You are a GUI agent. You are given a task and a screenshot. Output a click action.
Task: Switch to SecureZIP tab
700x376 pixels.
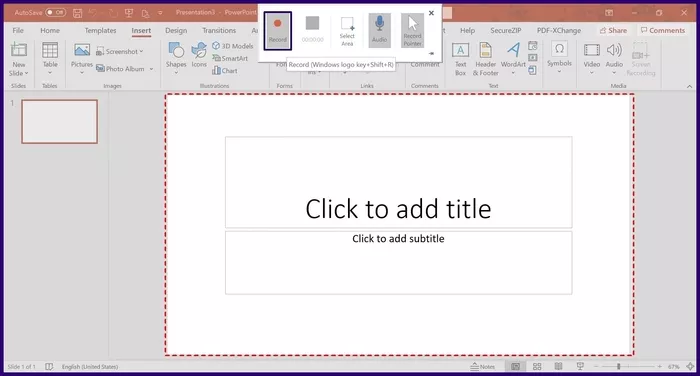tap(506, 30)
